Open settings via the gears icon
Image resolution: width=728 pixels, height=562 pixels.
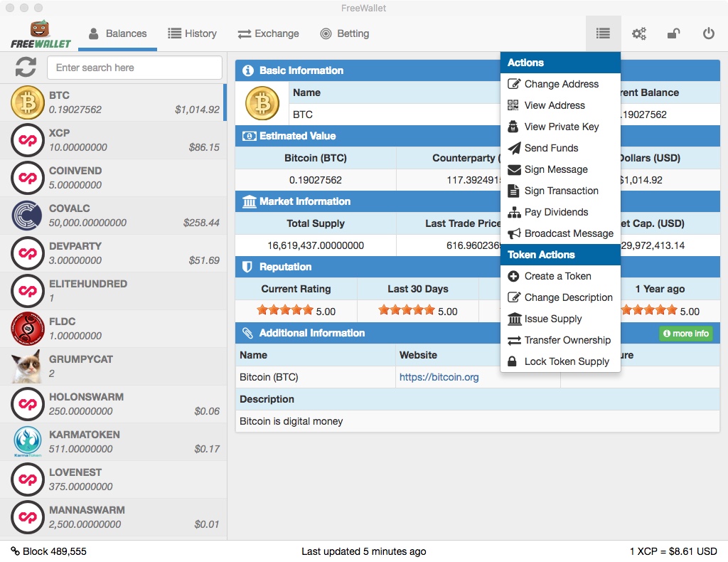(639, 33)
